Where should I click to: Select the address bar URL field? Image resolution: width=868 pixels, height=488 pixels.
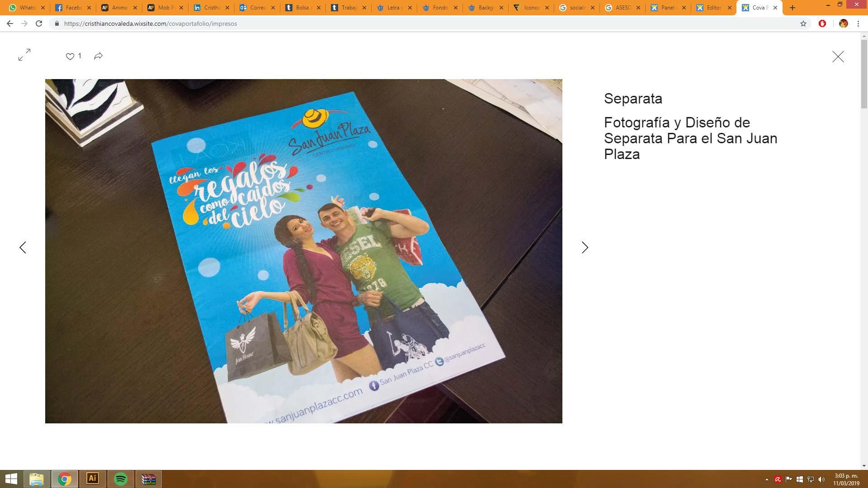click(x=429, y=23)
